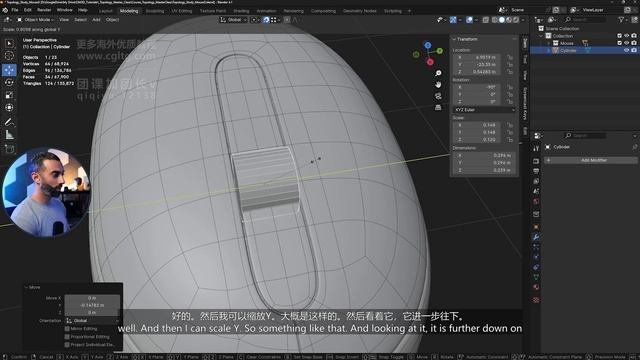
Task: Open the Blender logo menu
Action: [5, 10]
